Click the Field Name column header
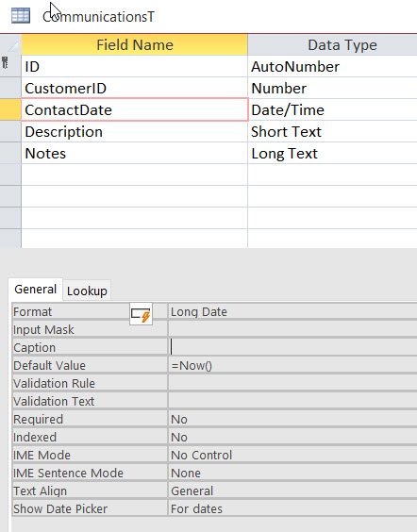417x532 pixels. tap(134, 44)
